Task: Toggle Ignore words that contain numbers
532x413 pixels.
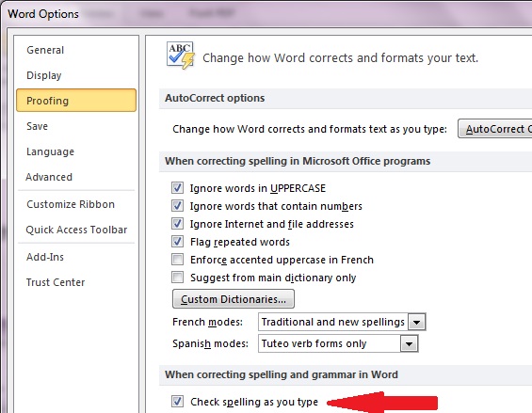Action: pos(177,206)
